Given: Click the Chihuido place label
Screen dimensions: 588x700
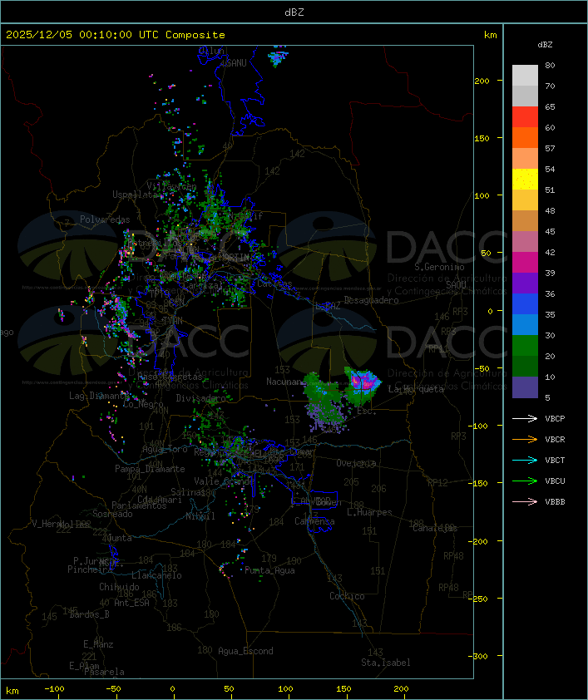Looking at the screenshot, I should click(119, 587).
